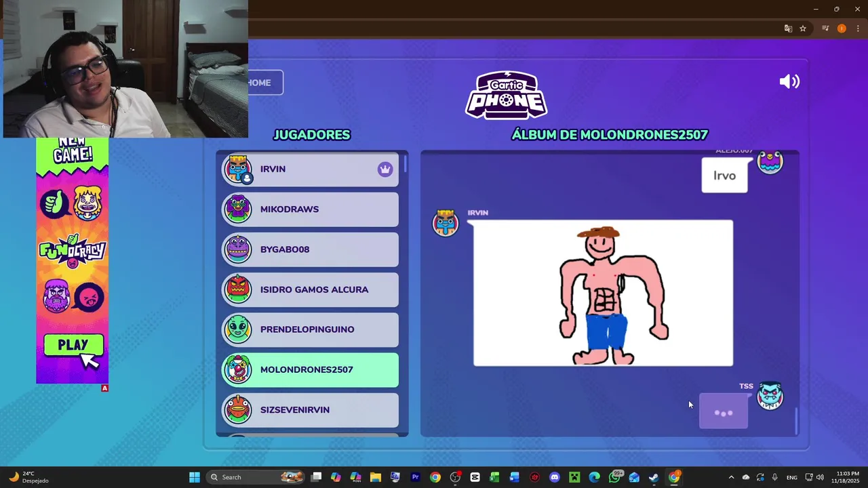Image resolution: width=868 pixels, height=488 pixels.
Task: Expand hidden system tray icons
Action: point(731,477)
